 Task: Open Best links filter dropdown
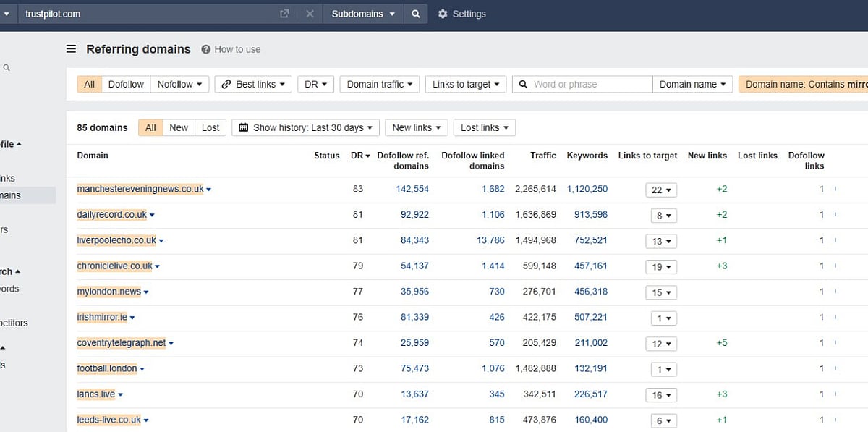pos(253,84)
